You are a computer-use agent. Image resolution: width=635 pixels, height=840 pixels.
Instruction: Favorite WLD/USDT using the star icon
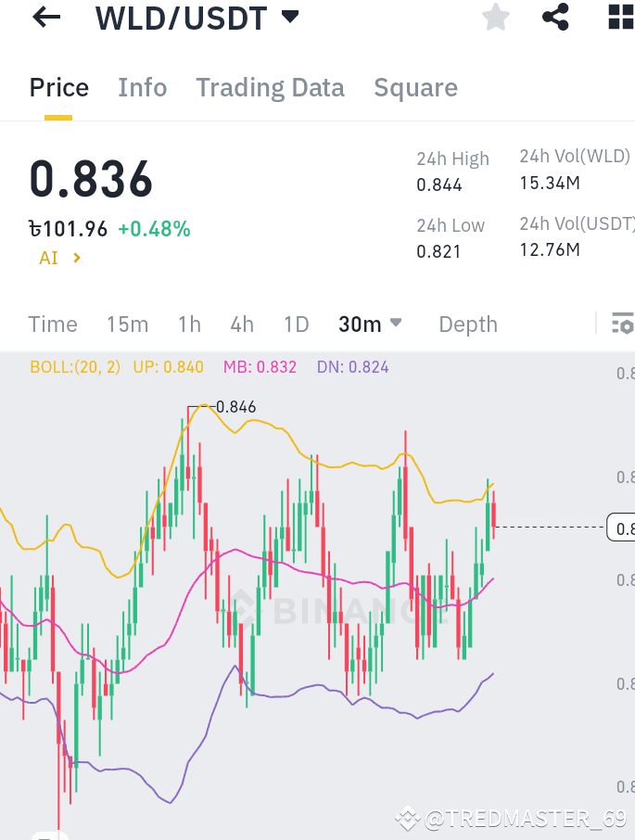click(x=495, y=17)
